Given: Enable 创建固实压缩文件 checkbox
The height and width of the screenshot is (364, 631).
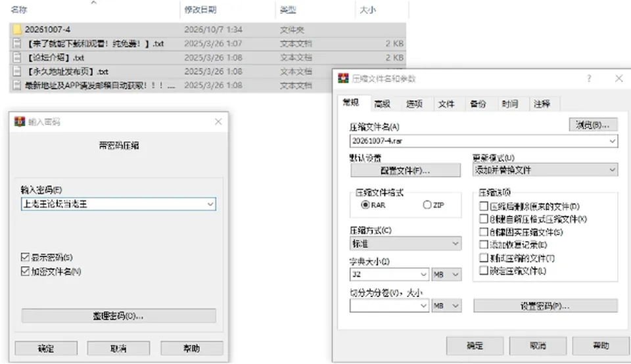Looking at the screenshot, I should click(x=484, y=232).
